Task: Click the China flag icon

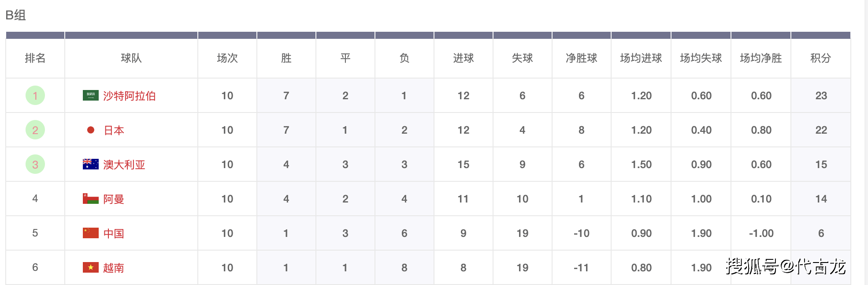Action: pyautogui.click(x=91, y=233)
